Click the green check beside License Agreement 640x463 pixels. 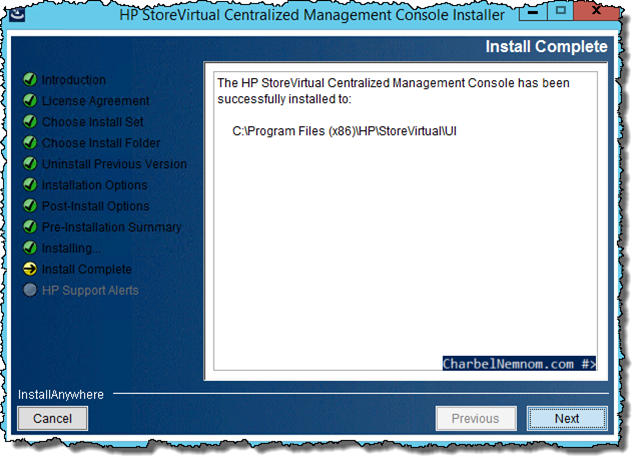click(x=30, y=100)
